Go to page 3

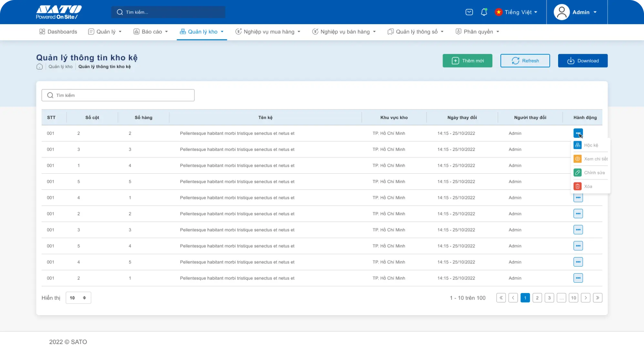(x=549, y=298)
